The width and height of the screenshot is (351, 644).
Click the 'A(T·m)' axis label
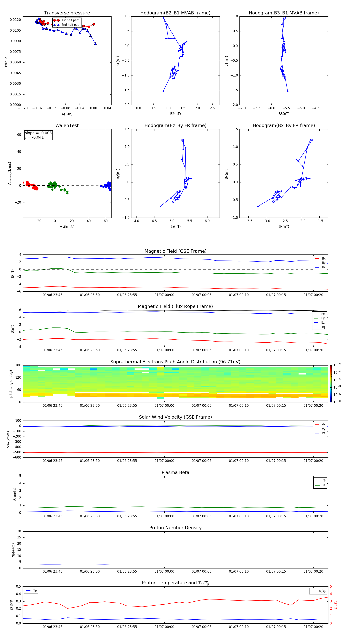point(67,114)
